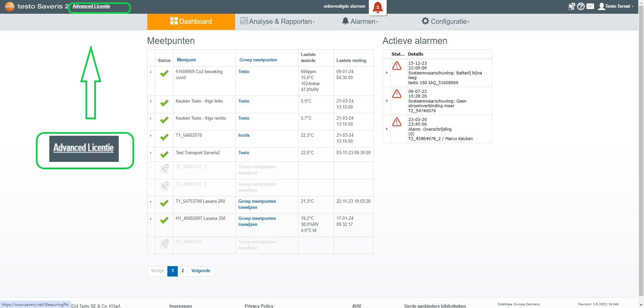Image resolution: width=644 pixels, height=308 pixels.
Task: Click green status check for H1_45802697 Lasana 250
Action: [x=164, y=220]
